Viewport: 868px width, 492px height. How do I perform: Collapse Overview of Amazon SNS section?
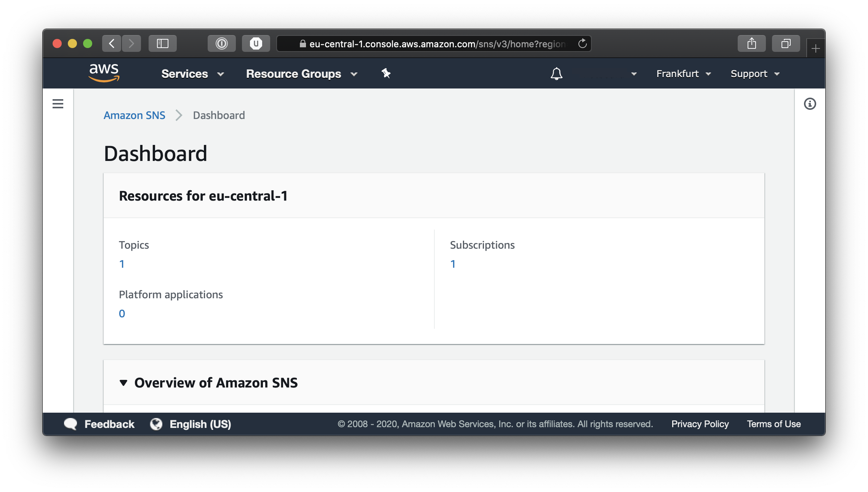pos(123,383)
